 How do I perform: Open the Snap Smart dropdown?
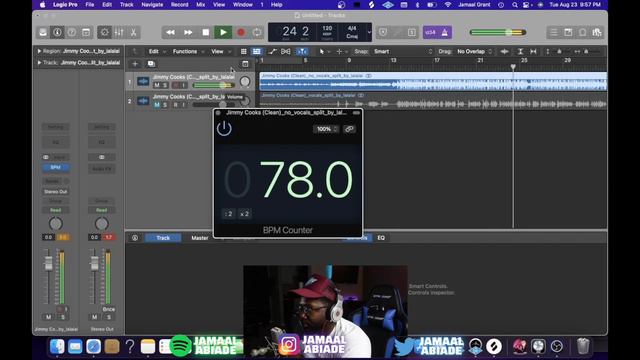point(402,51)
